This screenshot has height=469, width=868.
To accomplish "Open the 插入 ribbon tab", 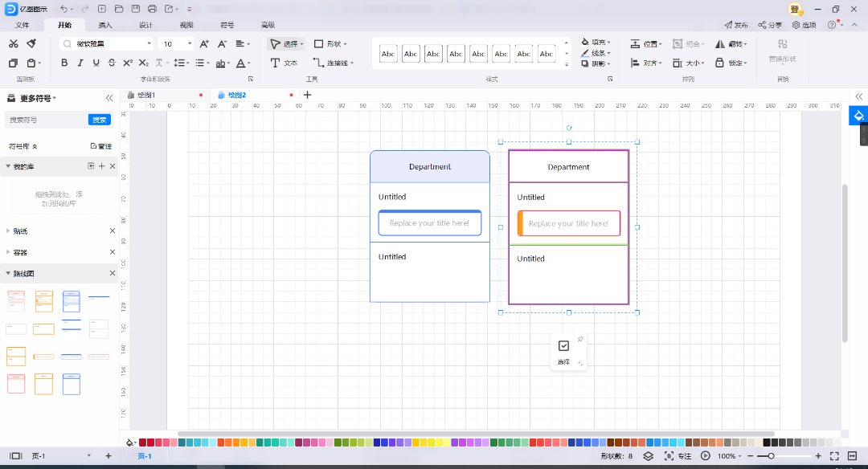I will [105, 25].
